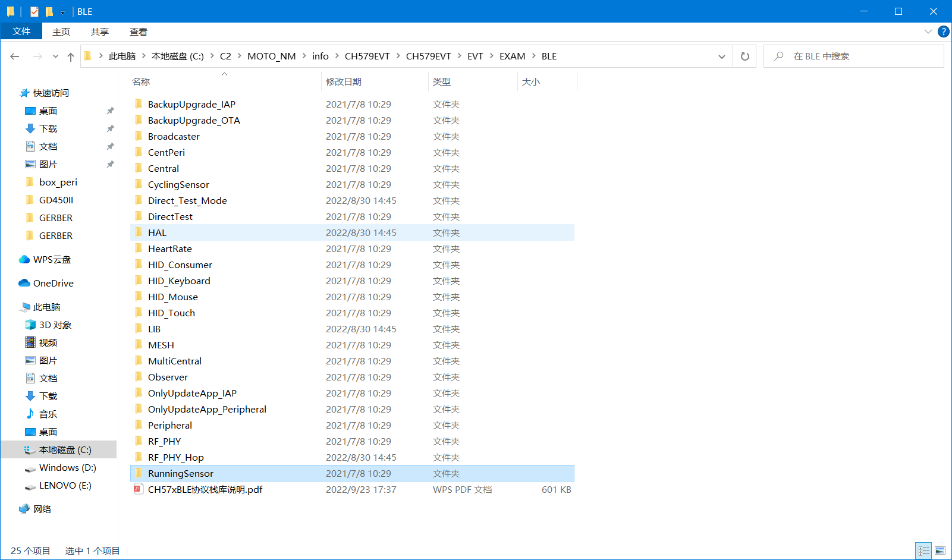Select OnlyUpdateApp_Peripheral folder
The width and height of the screenshot is (952, 560).
(352, 410)
